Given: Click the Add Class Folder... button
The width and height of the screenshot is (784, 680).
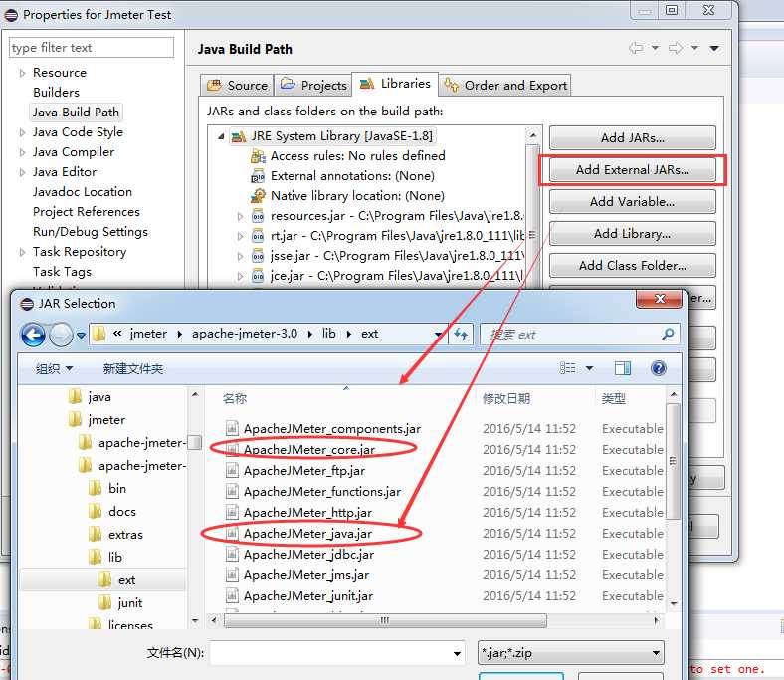Looking at the screenshot, I should tap(633, 266).
